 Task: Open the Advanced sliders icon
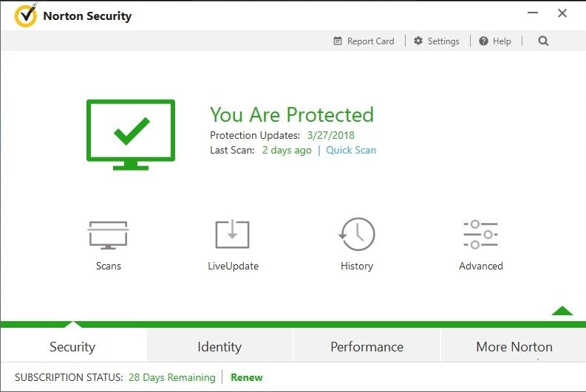click(x=480, y=235)
